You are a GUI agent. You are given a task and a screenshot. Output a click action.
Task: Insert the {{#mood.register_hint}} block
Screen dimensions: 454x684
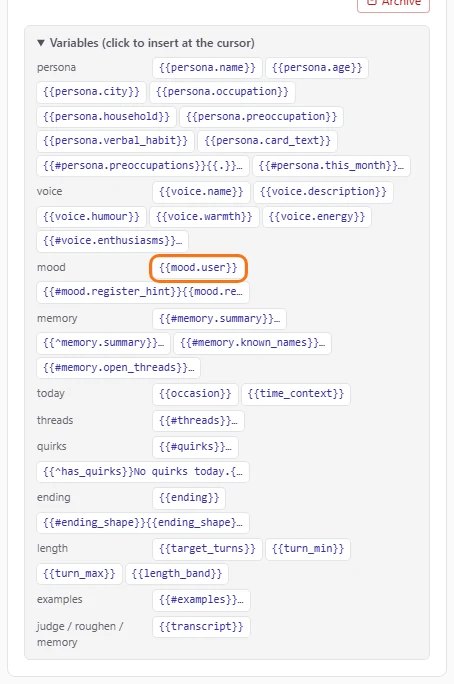tap(143, 292)
